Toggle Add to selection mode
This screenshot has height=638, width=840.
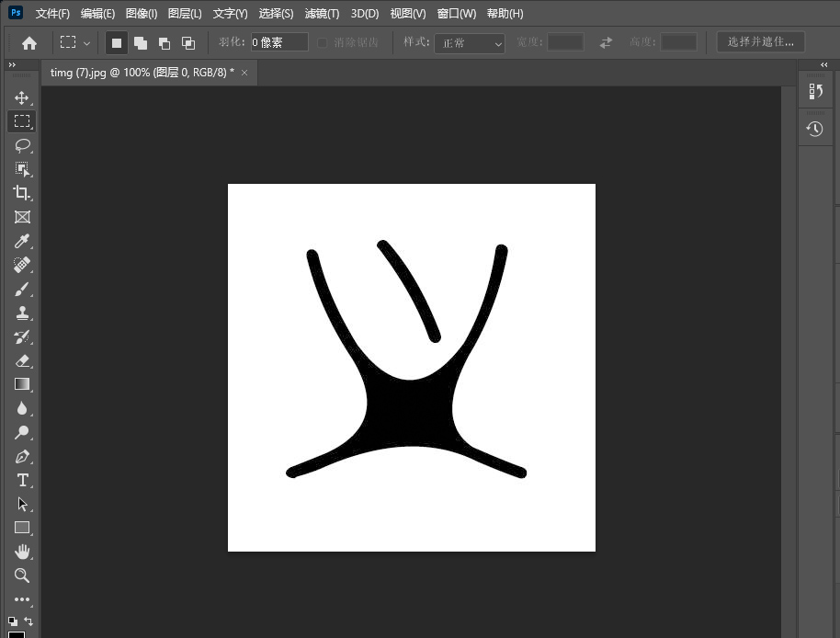pos(141,41)
